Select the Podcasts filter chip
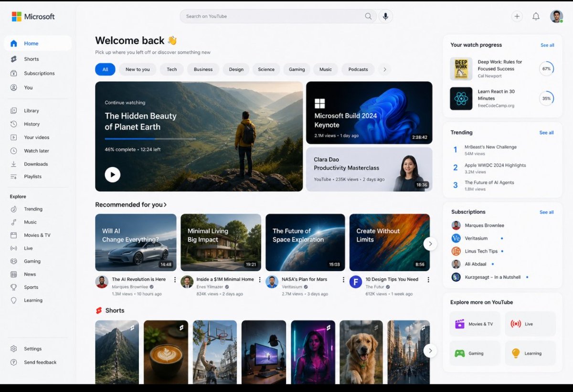This screenshot has width=573, height=392. [x=358, y=70]
